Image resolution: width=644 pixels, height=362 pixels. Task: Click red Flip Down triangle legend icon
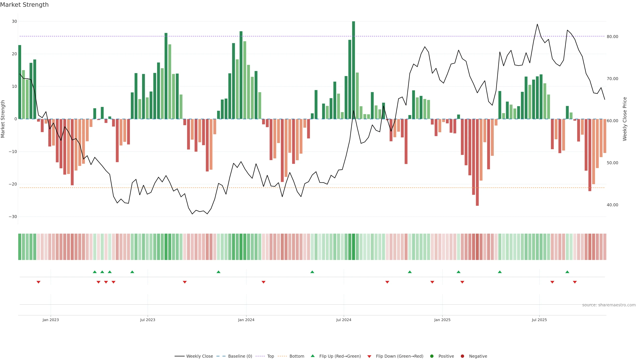369,356
